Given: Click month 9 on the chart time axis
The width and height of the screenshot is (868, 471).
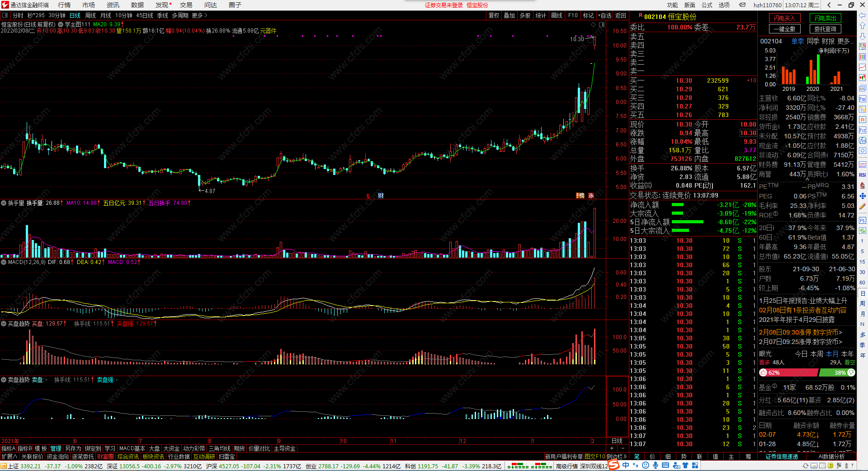Looking at the screenshot, I should click(x=279, y=441).
